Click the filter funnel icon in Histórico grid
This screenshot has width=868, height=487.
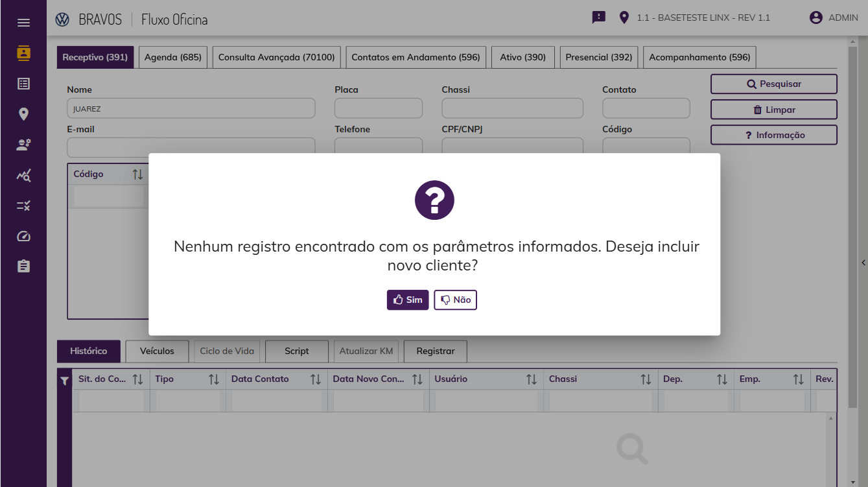pyautogui.click(x=64, y=381)
